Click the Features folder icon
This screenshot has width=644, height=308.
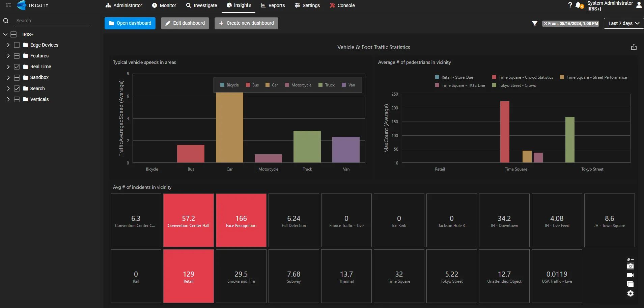[x=25, y=56]
